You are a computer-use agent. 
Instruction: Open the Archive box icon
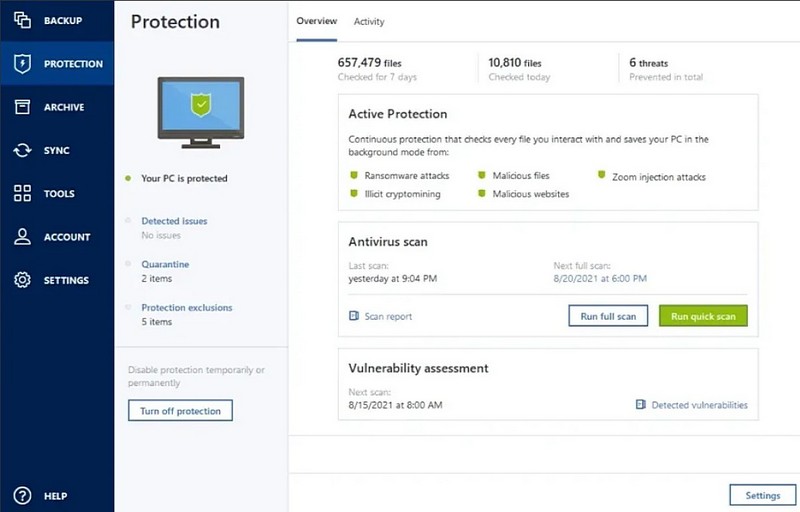[22, 107]
